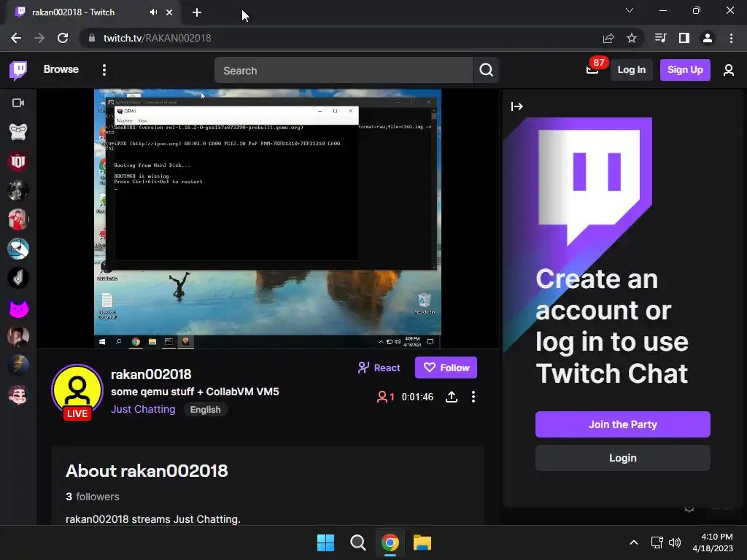This screenshot has height=560, width=747.
Task: Open the glasses-face channel in the sidebar
Action: click(x=18, y=132)
